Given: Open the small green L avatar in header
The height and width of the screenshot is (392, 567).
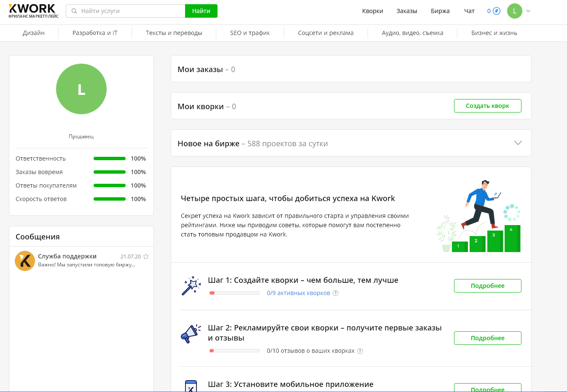Looking at the screenshot, I should (x=515, y=11).
